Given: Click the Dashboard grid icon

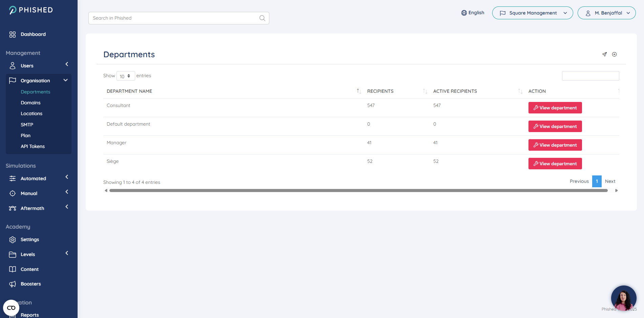Looking at the screenshot, I should coord(13,35).
